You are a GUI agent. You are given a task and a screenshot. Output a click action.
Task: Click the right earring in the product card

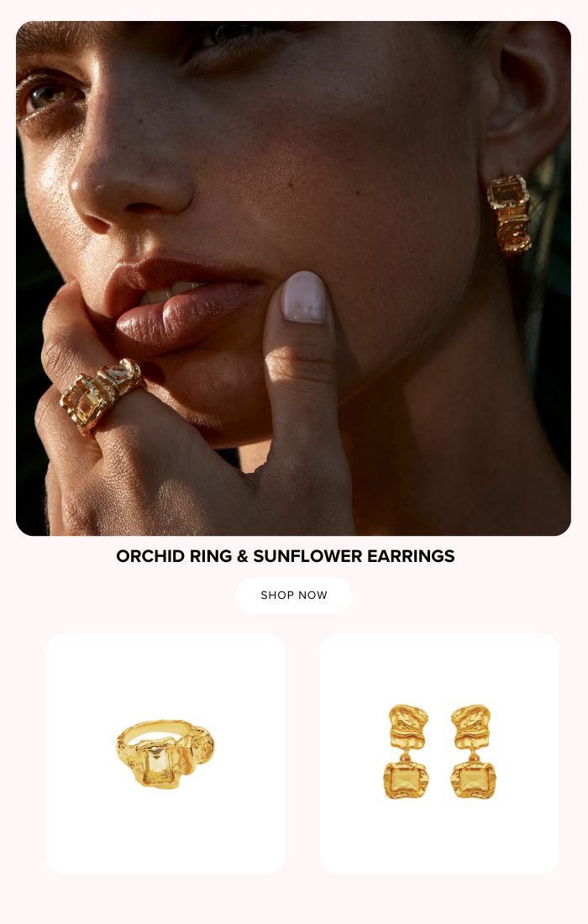[x=473, y=751]
